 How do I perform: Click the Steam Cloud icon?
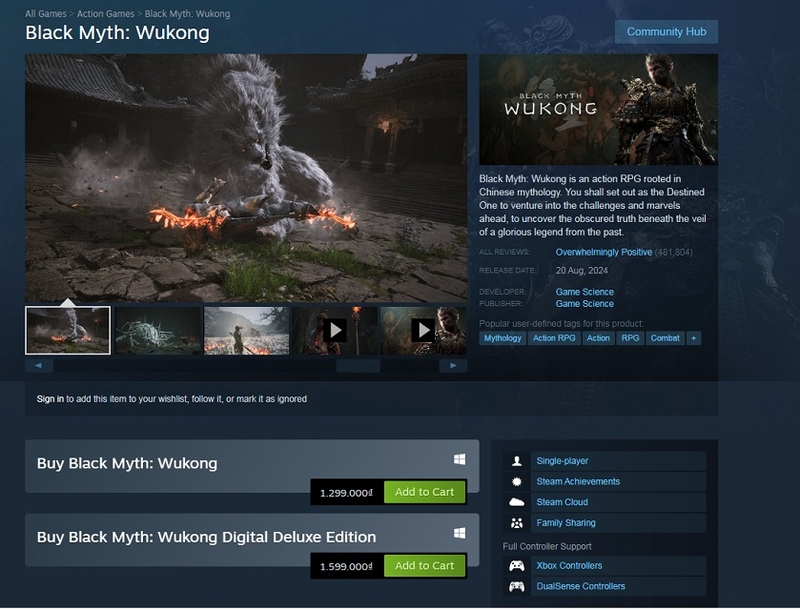click(516, 502)
